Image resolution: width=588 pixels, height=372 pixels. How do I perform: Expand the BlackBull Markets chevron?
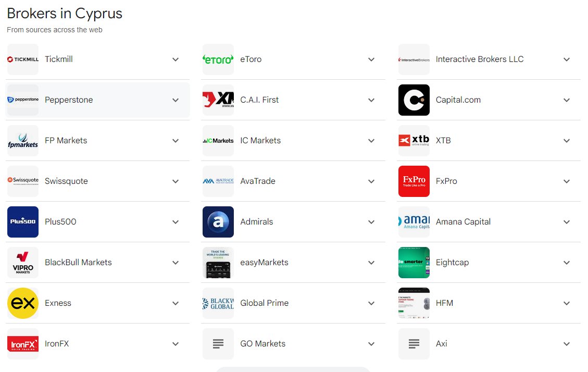[176, 263]
